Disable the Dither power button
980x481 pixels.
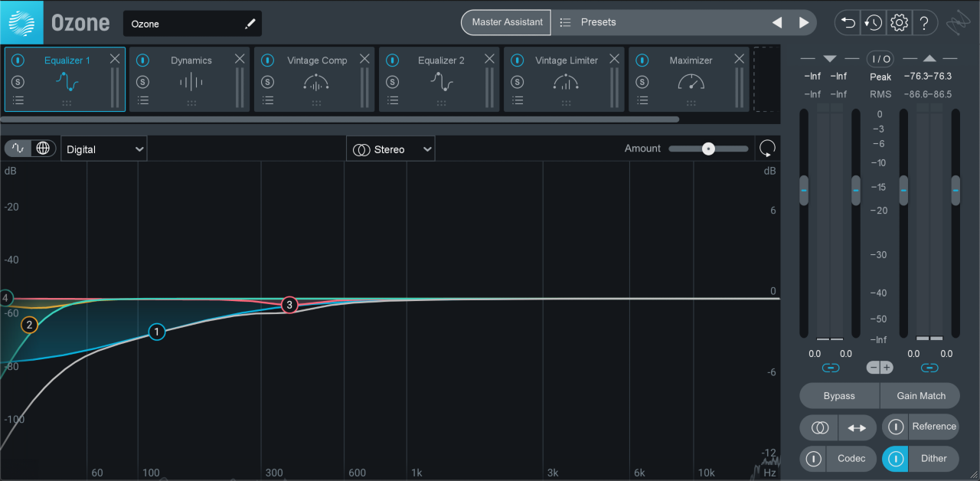tap(895, 459)
